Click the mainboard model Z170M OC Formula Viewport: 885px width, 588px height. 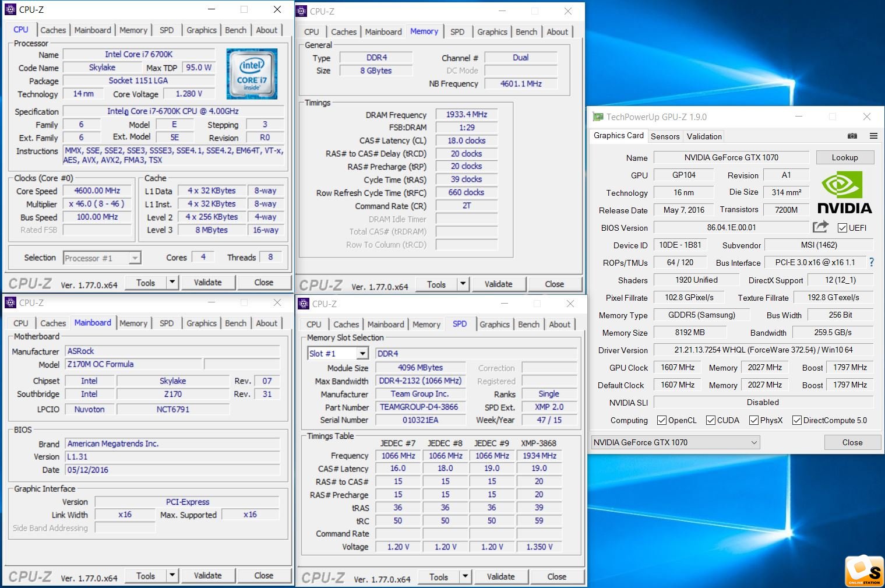(x=134, y=364)
